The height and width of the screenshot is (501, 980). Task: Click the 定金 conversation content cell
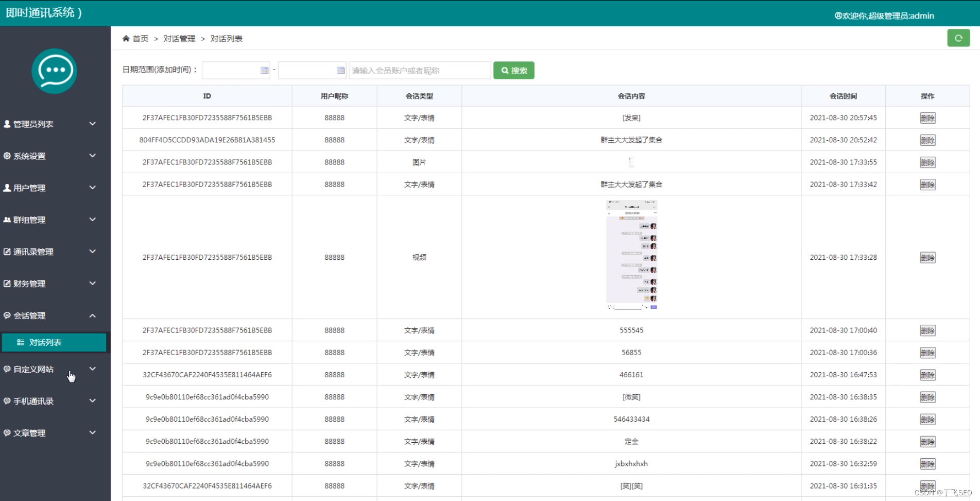tap(631, 442)
